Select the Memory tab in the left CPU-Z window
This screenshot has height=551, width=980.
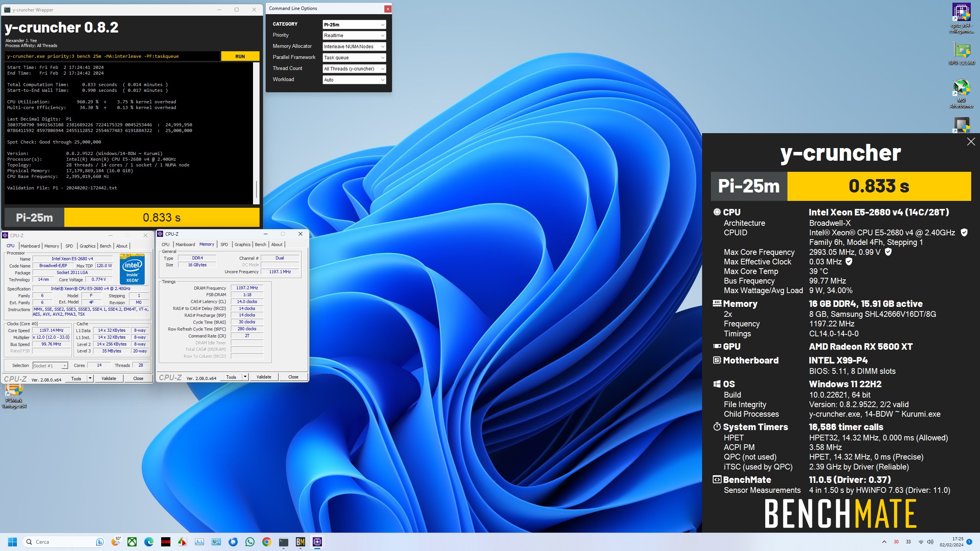point(52,246)
